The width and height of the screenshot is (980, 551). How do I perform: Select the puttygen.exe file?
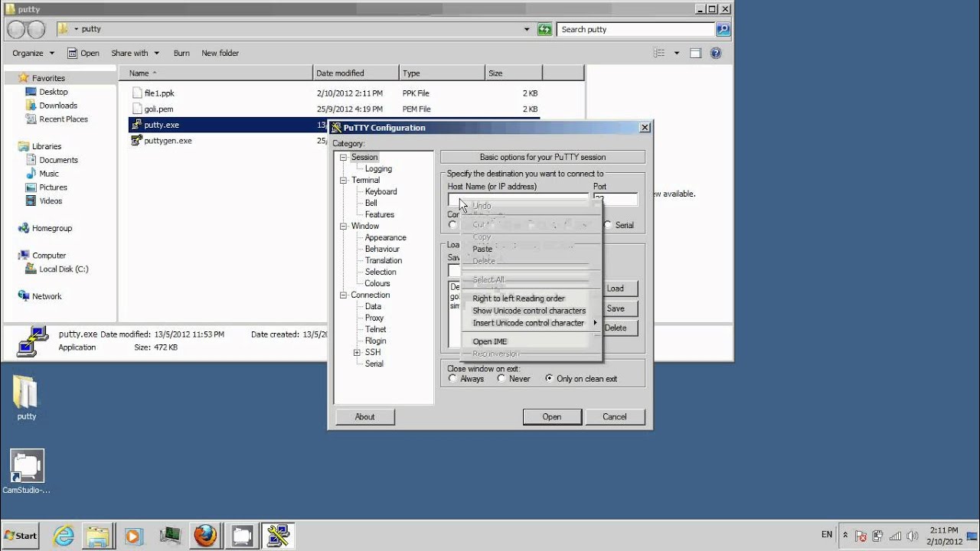pos(168,141)
